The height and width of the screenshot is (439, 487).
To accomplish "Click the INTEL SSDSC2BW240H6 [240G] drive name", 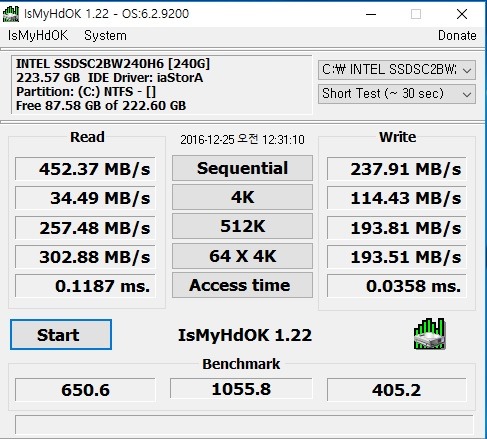I will [x=113, y=64].
